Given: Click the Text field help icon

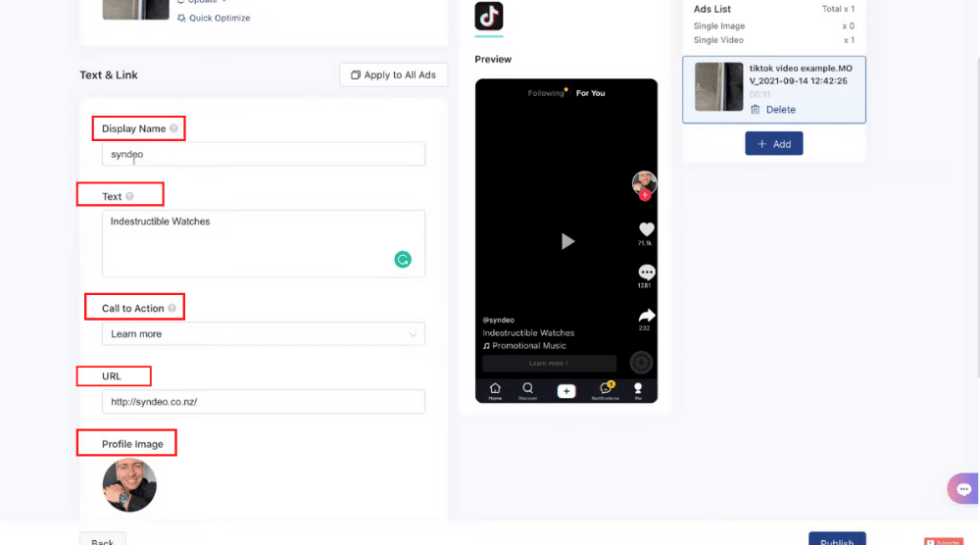Looking at the screenshot, I should pos(129,196).
